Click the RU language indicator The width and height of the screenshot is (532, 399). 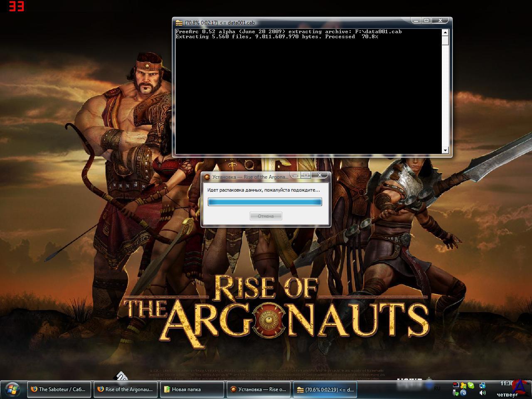(437, 388)
